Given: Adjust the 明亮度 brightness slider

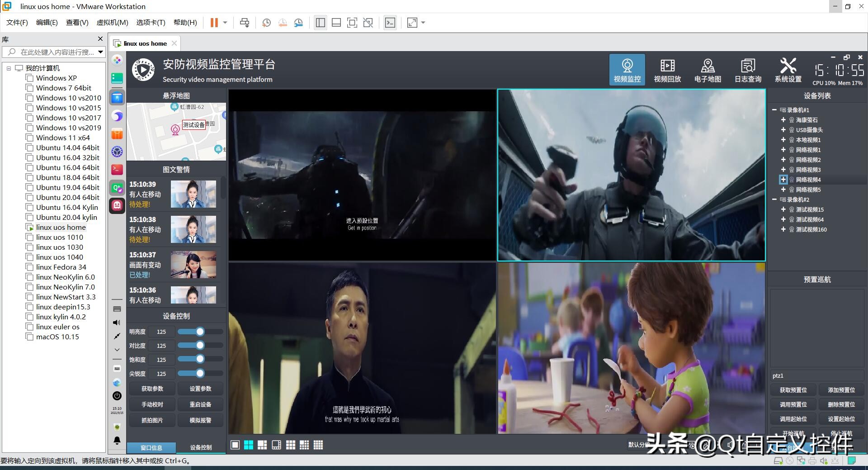Looking at the screenshot, I should pos(200,332).
